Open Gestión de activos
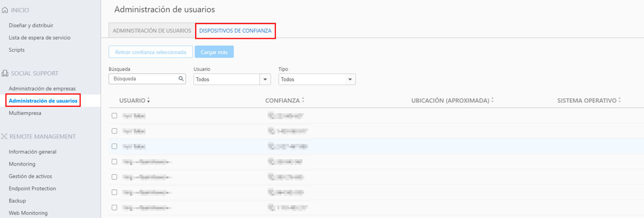 pyautogui.click(x=30, y=176)
